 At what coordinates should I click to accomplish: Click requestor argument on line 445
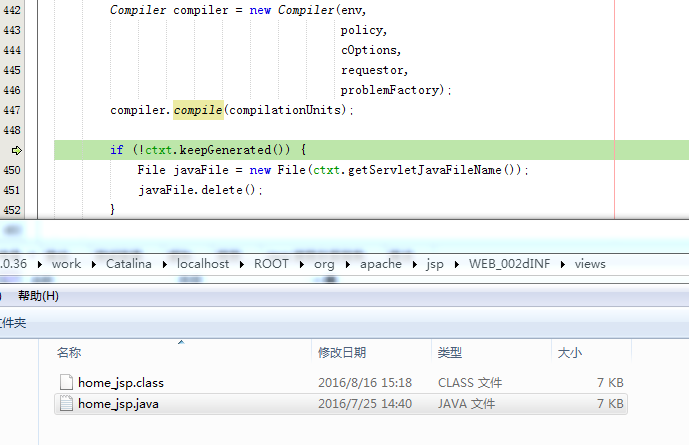click(372, 70)
